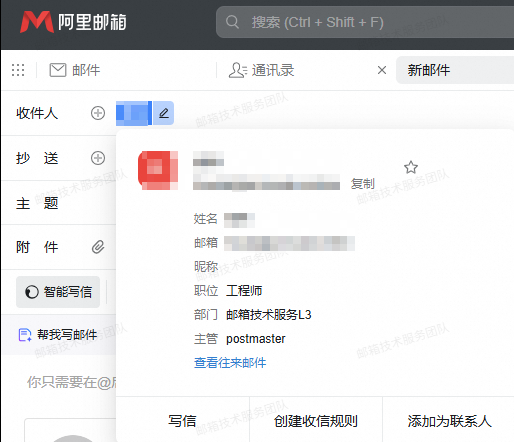Focus the search box
Viewport: 514px width, 442px height.
[x=365, y=22]
